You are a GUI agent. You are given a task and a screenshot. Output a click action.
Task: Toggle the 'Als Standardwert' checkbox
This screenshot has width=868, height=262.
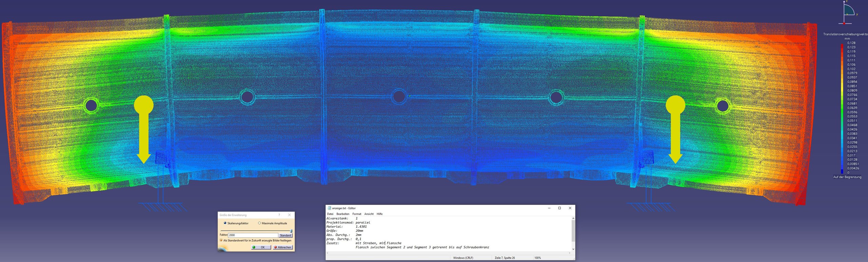coord(221,240)
